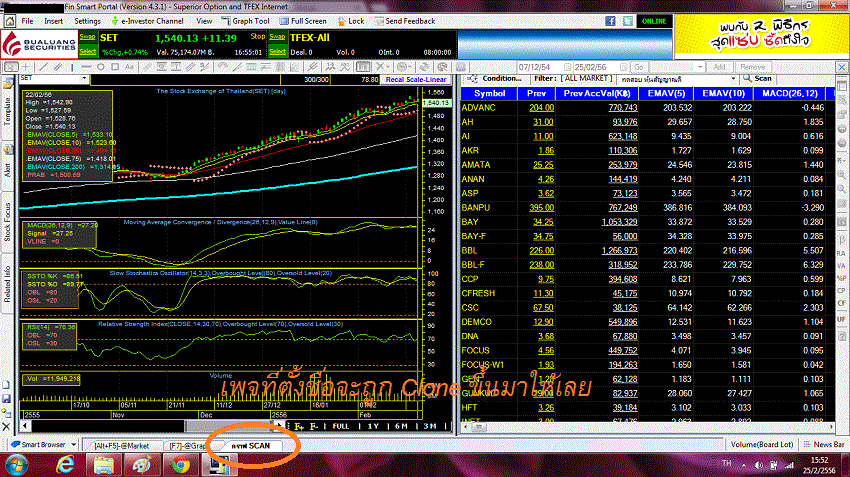Click the Go button
850x477 pixels.
(x=639, y=67)
